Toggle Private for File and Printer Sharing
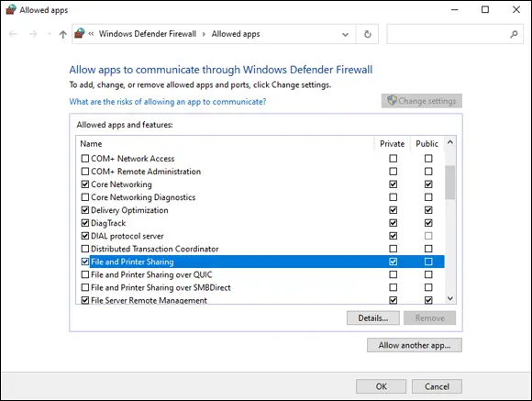The width and height of the screenshot is (532, 401). (393, 262)
